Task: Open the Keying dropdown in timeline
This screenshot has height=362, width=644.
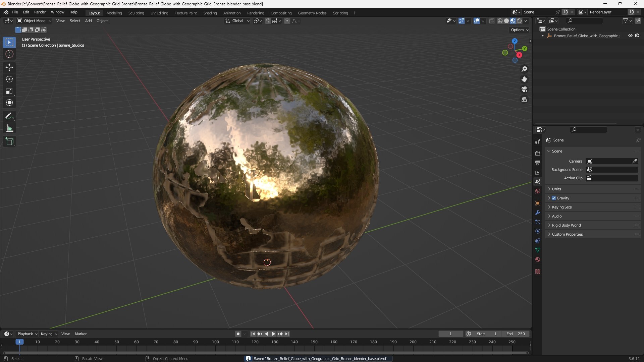Action: click(49, 334)
